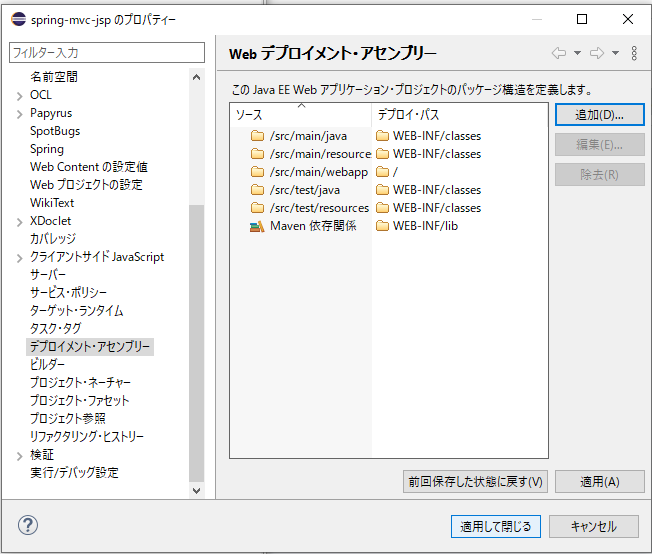Open the back history dropdown arrow
This screenshot has height=554, width=652.
(577, 53)
